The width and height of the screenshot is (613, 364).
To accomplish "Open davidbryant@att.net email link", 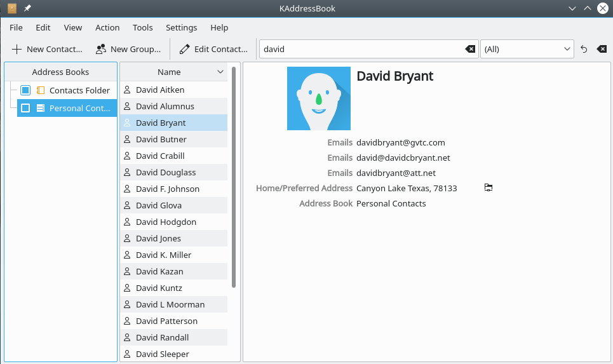I will click(x=396, y=173).
